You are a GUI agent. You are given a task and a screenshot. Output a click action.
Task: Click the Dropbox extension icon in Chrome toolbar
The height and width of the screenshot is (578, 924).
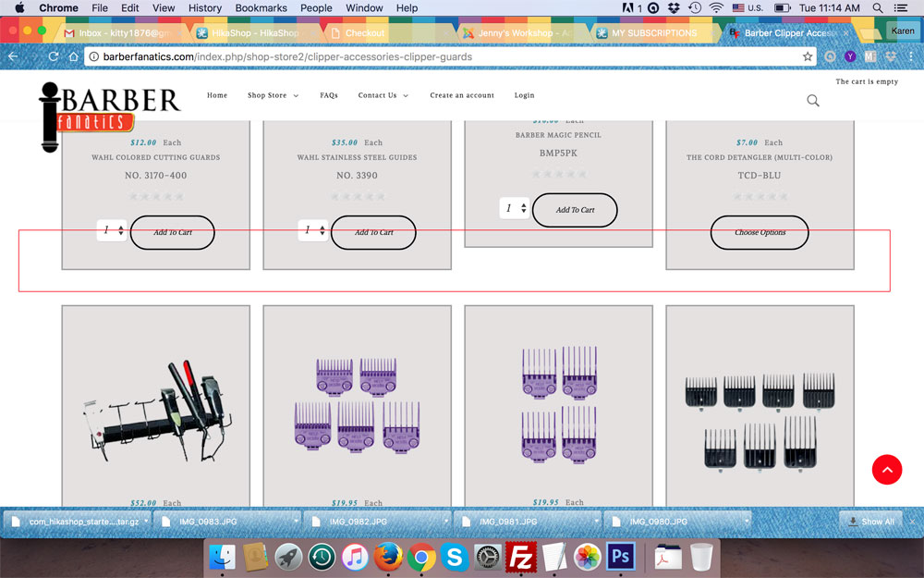point(891,56)
